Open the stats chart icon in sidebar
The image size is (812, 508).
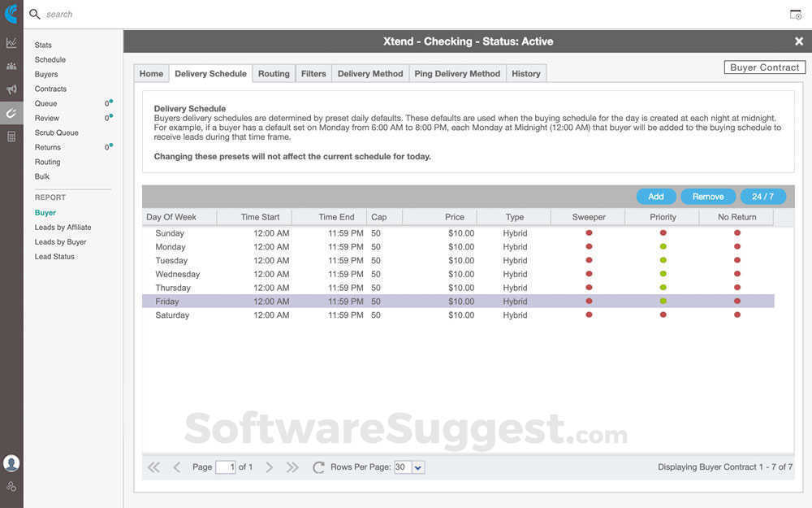point(11,41)
